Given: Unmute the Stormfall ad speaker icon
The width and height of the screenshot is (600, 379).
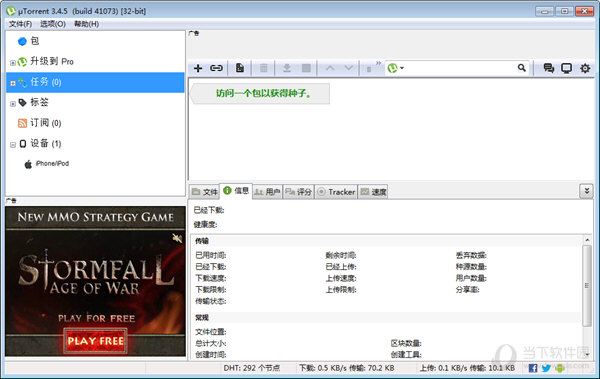Looking at the screenshot, I should point(176,238).
